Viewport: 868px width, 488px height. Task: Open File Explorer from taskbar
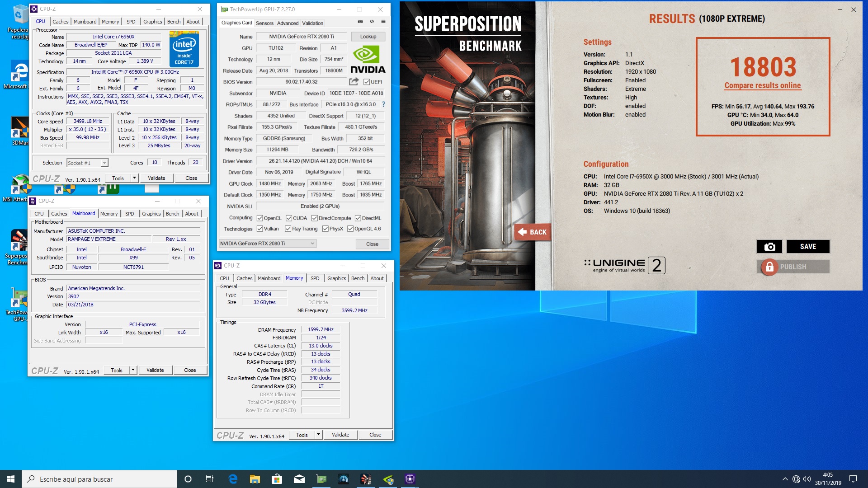(255, 479)
